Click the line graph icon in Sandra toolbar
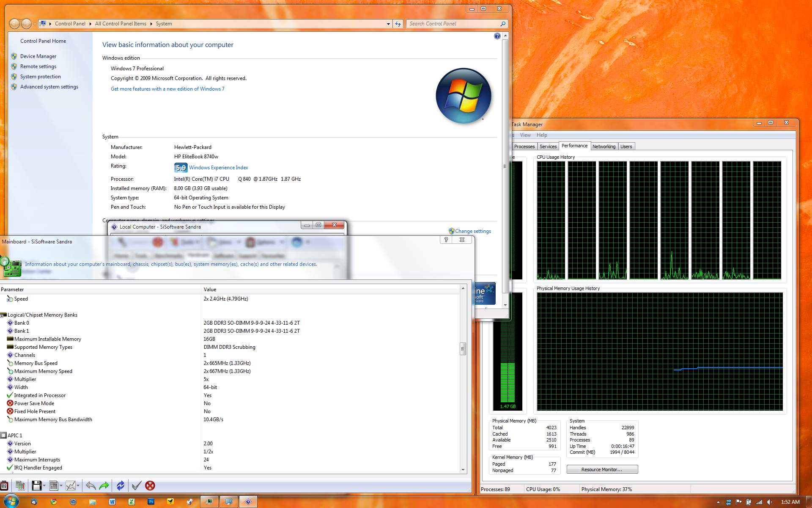Screen dimensions: 812x508 (x=71, y=486)
